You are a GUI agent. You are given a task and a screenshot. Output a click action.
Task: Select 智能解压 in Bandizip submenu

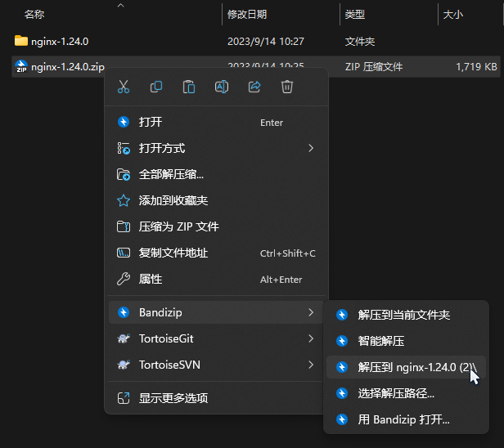point(380,341)
